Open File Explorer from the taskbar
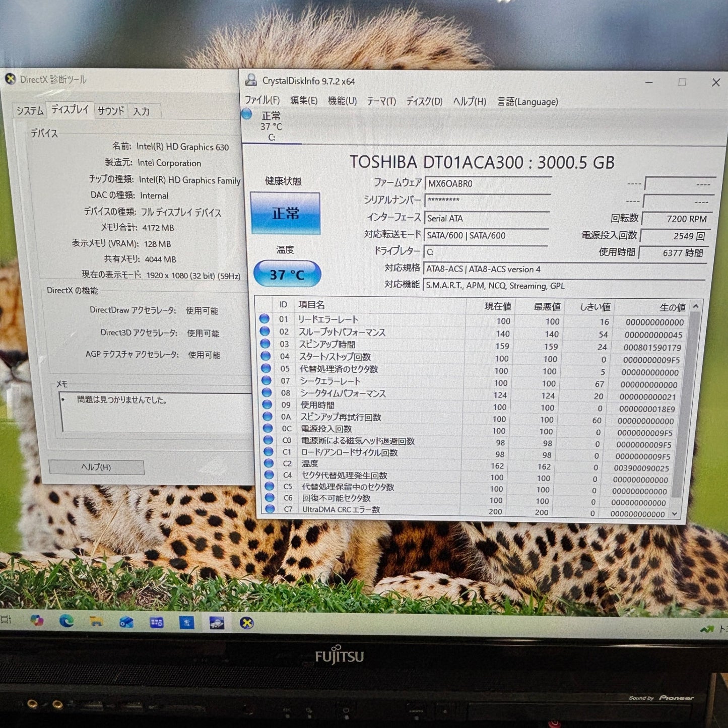This screenshot has height=728, width=728. pyautogui.click(x=96, y=621)
